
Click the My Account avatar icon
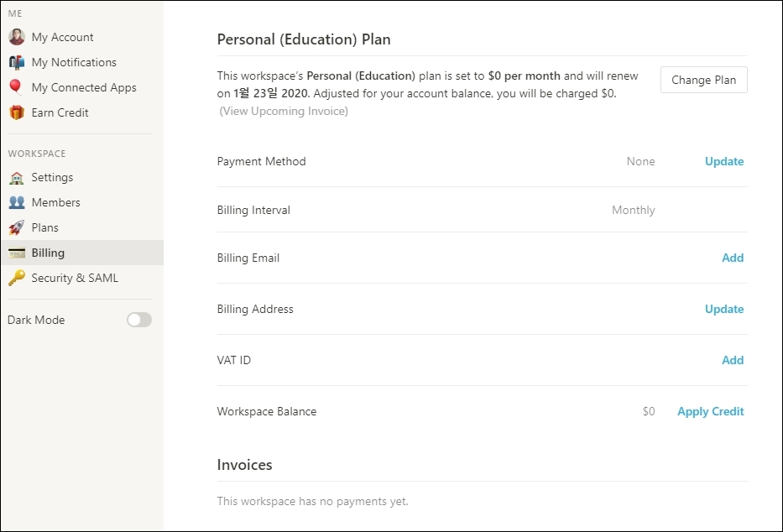17,37
